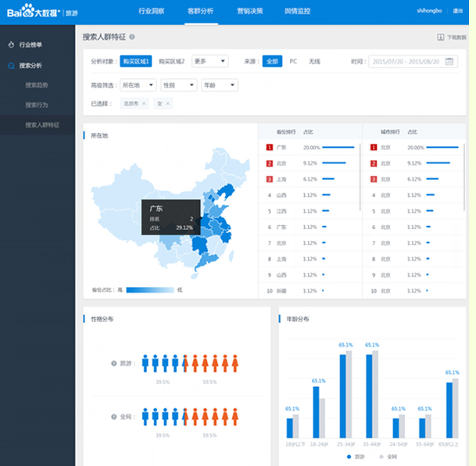Expand the 更多 dropdown
Screen dimensions: 476x466
209,61
